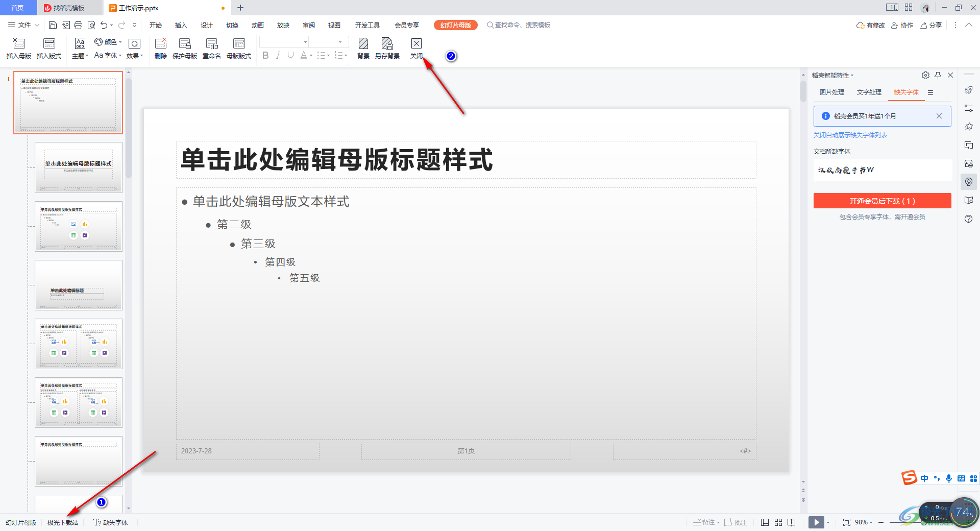Image resolution: width=980 pixels, height=531 pixels.
Task: Open font color A swatch button
Action: click(304, 55)
